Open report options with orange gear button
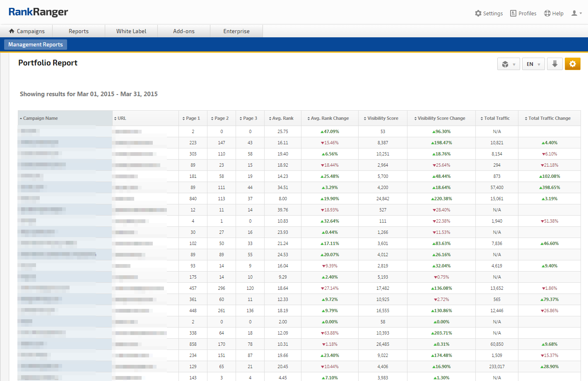This screenshot has height=381, width=588. click(x=572, y=64)
